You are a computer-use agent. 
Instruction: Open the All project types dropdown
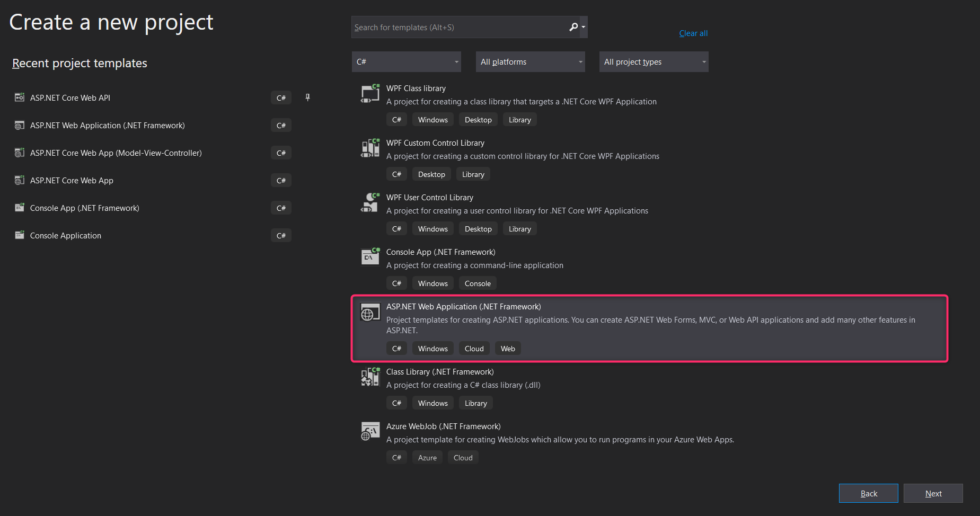[x=654, y=61]
